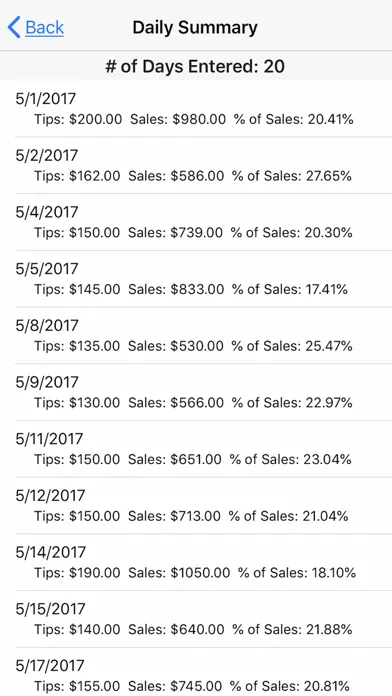Open the 5/14/2017 summary row
The image size is (392, 696).
tap(196, 562)
